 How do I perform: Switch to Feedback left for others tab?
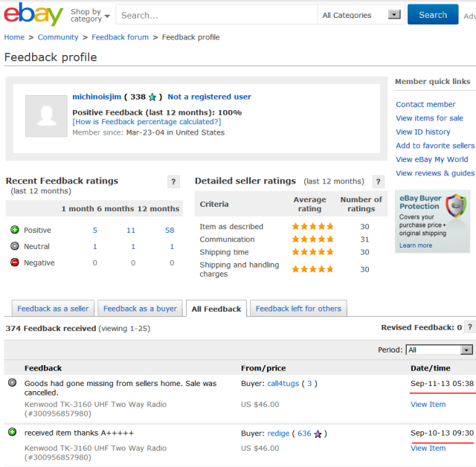298,309
